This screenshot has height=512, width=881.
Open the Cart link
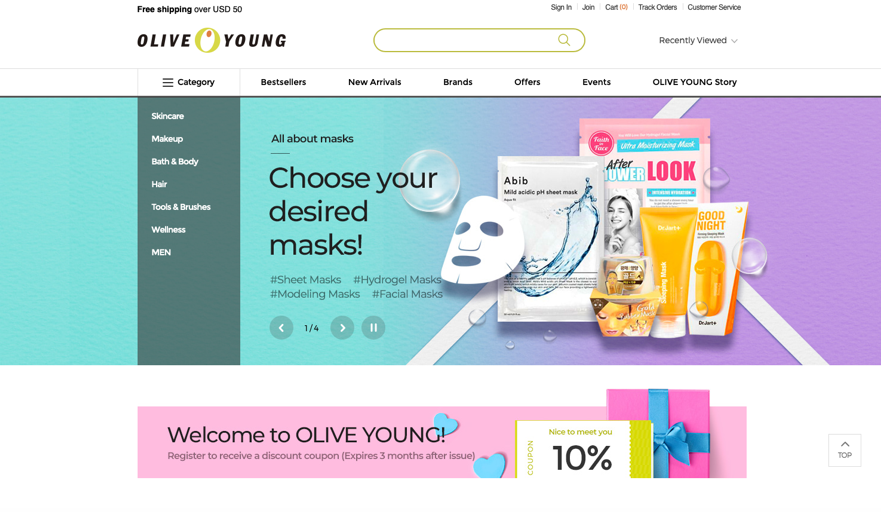[616, 7]
